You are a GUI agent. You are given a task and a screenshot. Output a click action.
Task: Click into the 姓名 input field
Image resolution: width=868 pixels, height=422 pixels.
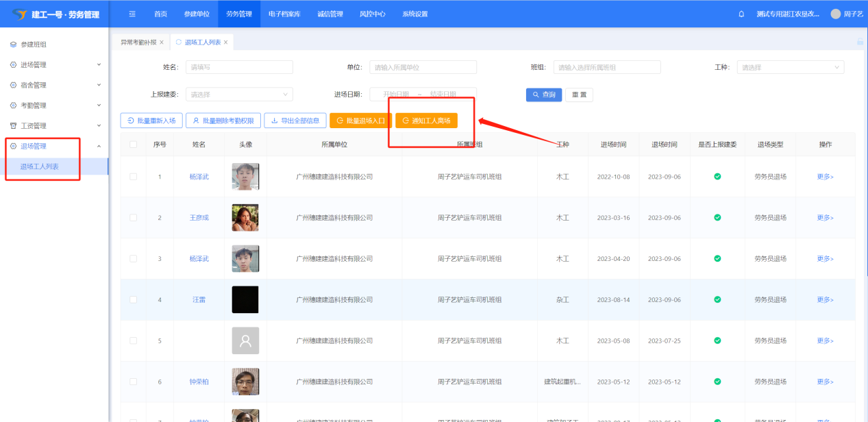(239, 67)
